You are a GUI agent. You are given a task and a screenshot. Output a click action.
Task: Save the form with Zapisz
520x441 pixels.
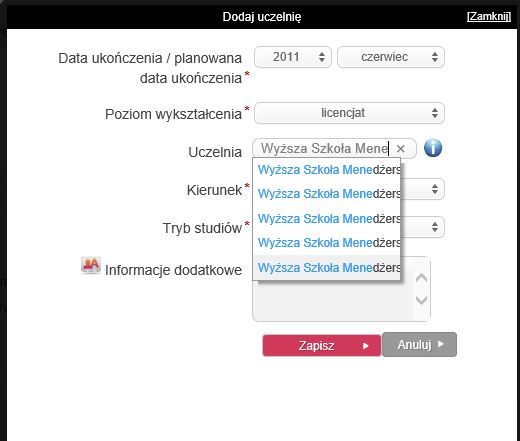322,345
